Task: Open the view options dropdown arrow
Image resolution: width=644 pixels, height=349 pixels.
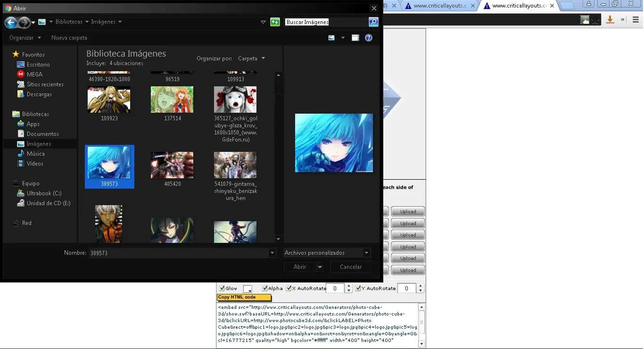Action: coord(343,38)
